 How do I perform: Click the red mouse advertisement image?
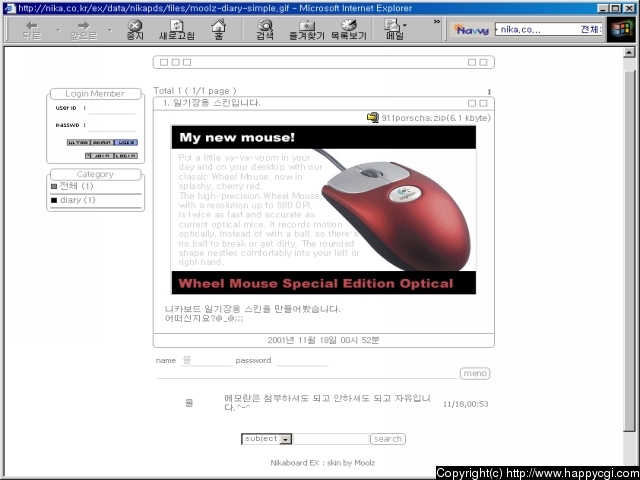(x=324, y=210)
